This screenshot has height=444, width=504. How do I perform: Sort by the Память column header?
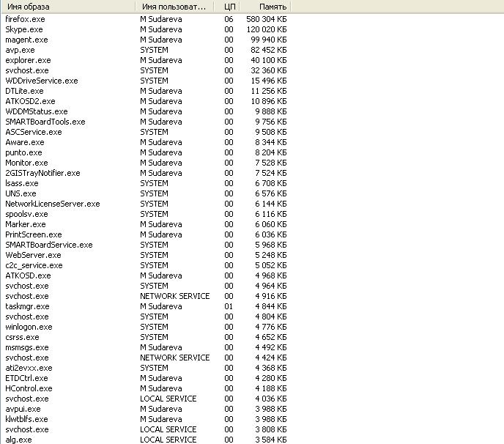265,7
